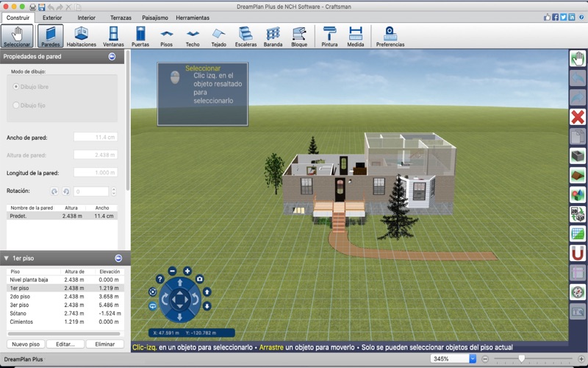Select the Nivel planta baja floor row

[65, 280]
